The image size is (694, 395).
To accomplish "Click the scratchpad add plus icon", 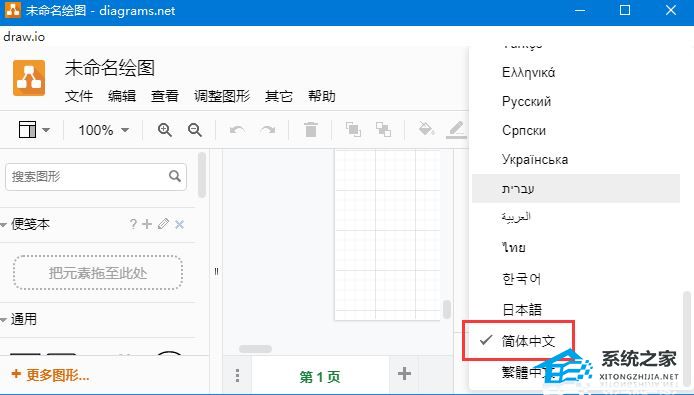I will (147, 224).
